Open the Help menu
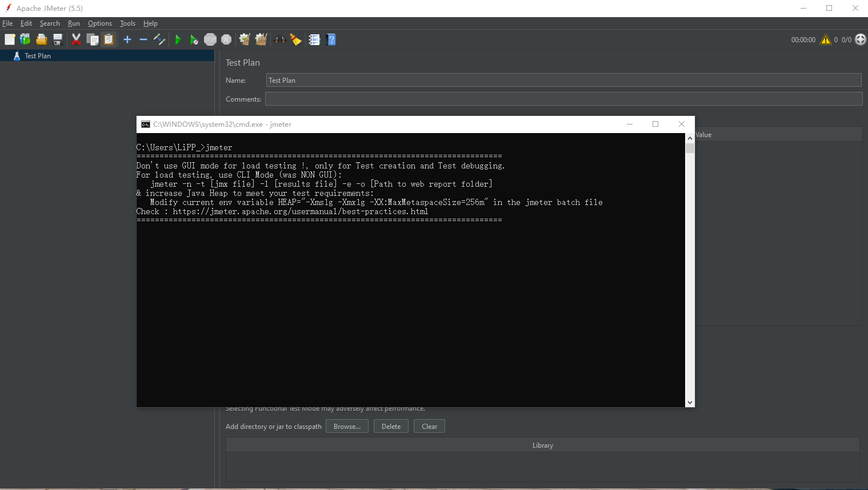Screen dimensions: 868x490 150,23
